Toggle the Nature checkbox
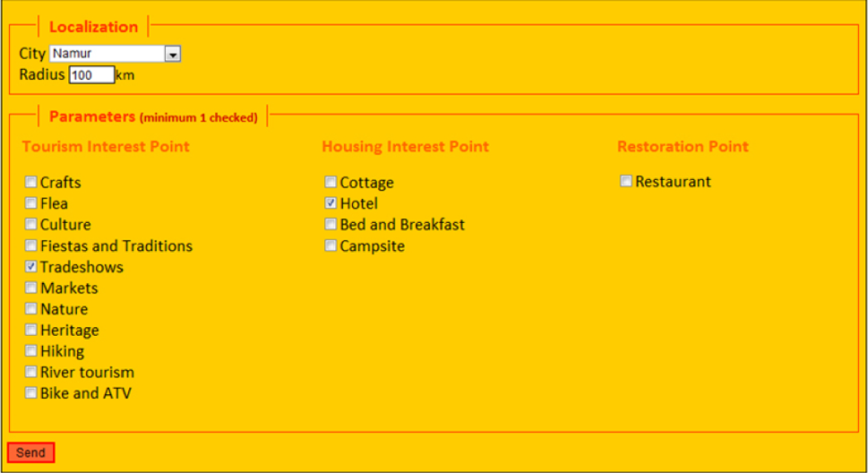The width and height of the screenshot is (868, 473). pyautogui.click(x=31, y=308)
